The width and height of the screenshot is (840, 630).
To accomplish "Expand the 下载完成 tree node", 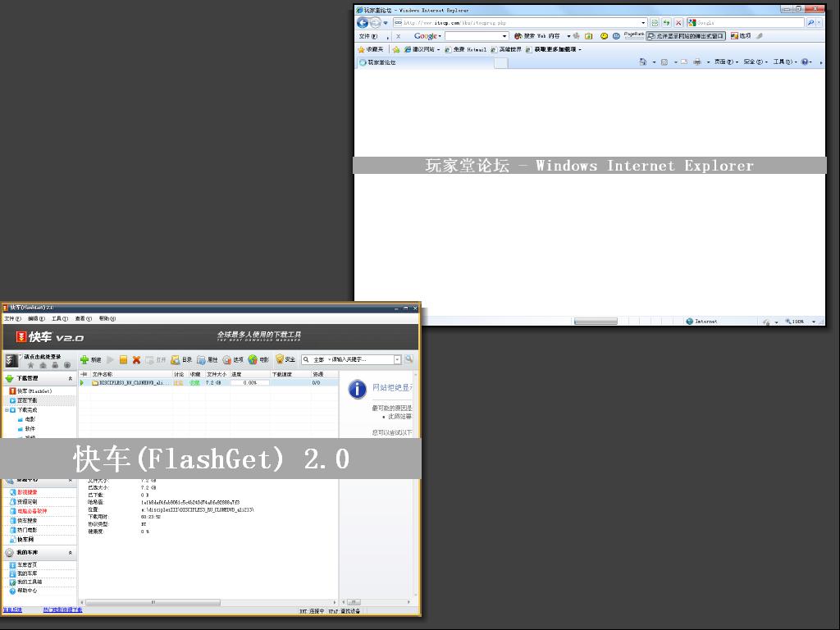I will coord(7,409).
